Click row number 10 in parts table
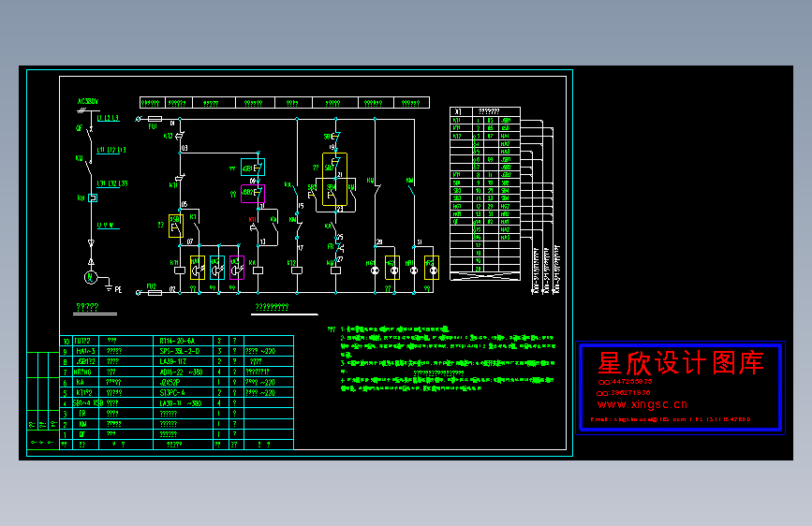The image size is (812, 526). (66, 342)
